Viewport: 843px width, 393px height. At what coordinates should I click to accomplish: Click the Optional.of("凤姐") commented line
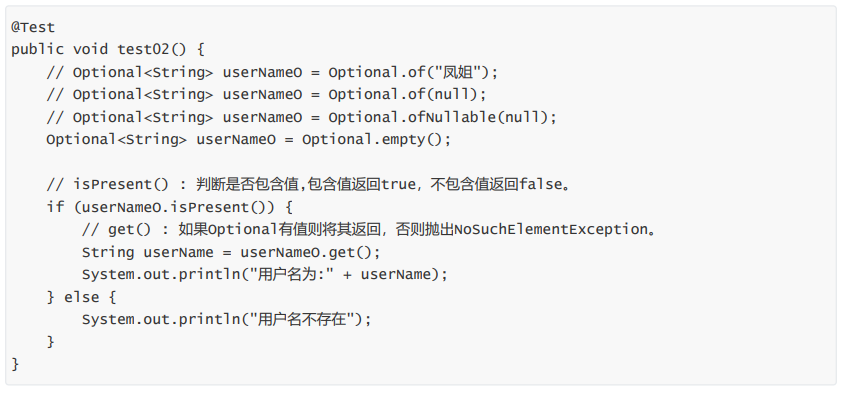[x=273, y=72]
